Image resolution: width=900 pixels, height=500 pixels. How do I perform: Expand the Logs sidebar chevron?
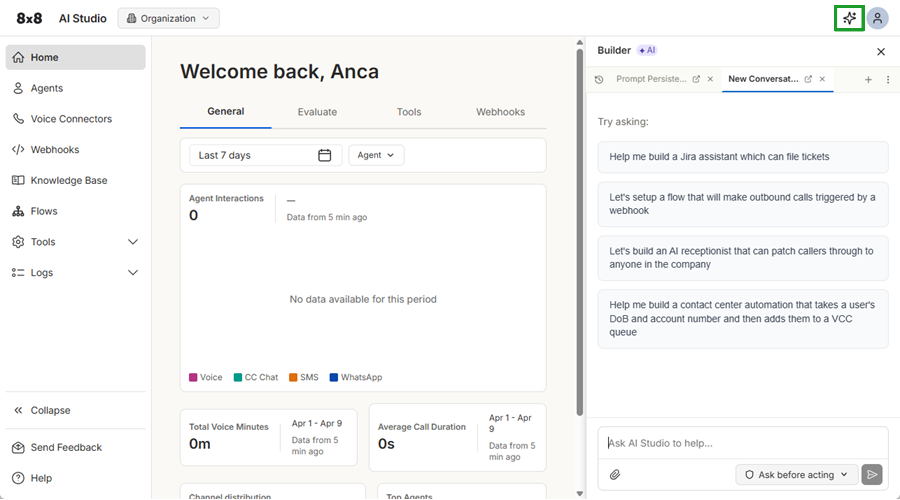(133, 273)
